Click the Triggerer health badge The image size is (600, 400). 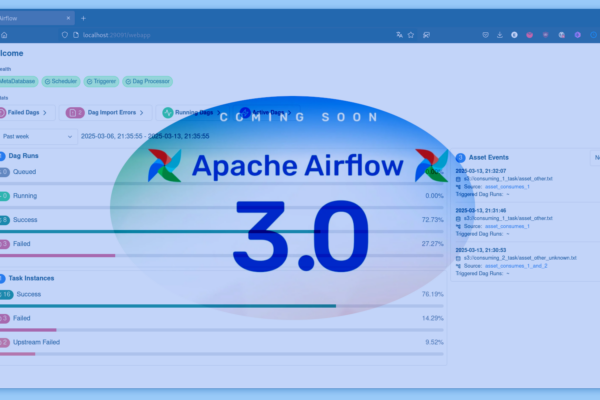click(101, 81)
